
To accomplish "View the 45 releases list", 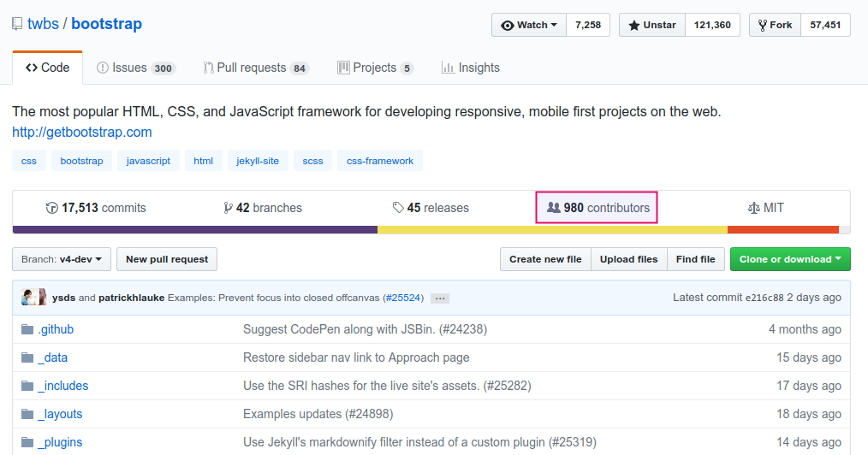I will [x=431, y=208].
